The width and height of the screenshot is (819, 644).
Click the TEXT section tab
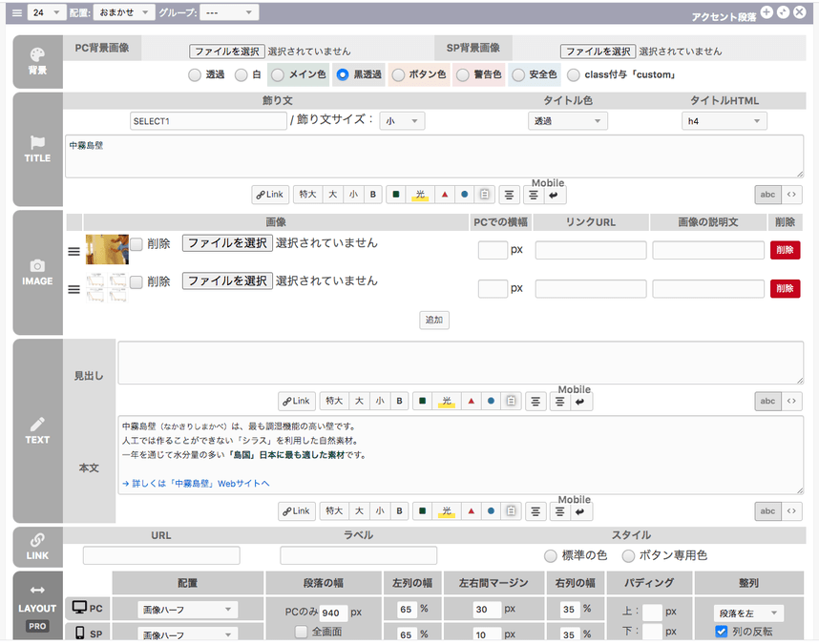(x=37, y=429)
